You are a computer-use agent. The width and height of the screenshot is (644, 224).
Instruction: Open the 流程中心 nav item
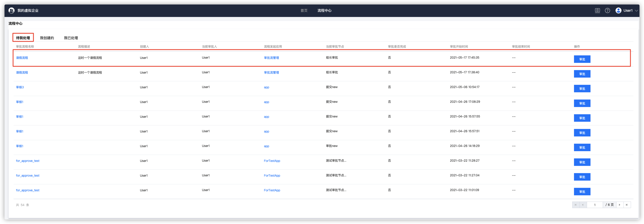pyautogui.click(x=324, y=10)
